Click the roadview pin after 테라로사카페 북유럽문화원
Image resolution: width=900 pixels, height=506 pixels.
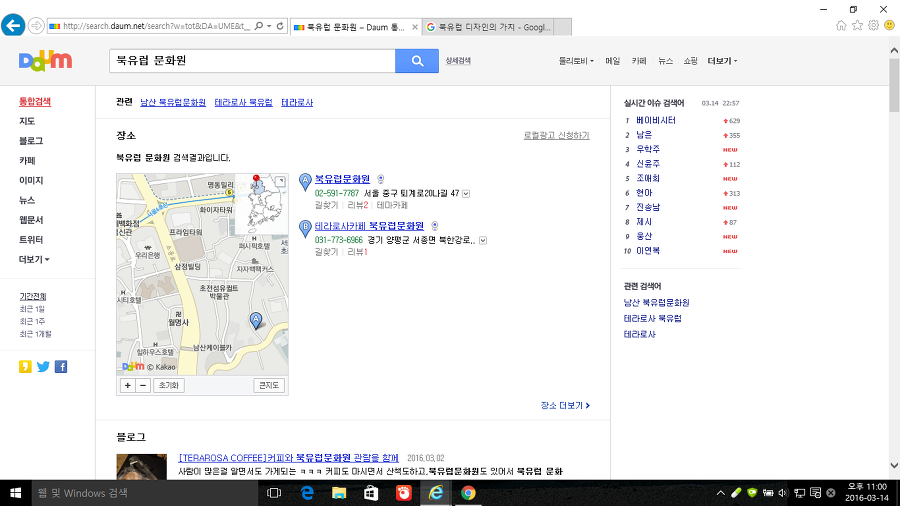tap(435, 226)
